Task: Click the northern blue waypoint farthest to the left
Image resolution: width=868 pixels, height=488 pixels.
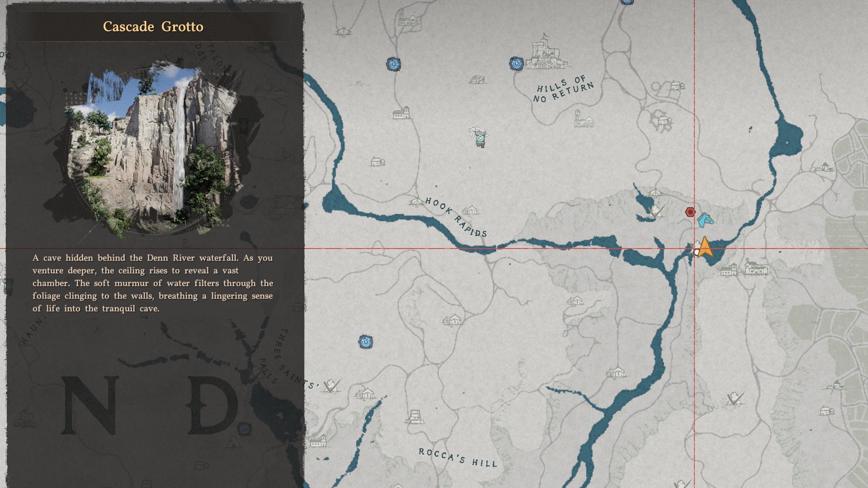Action: [393, 64]
